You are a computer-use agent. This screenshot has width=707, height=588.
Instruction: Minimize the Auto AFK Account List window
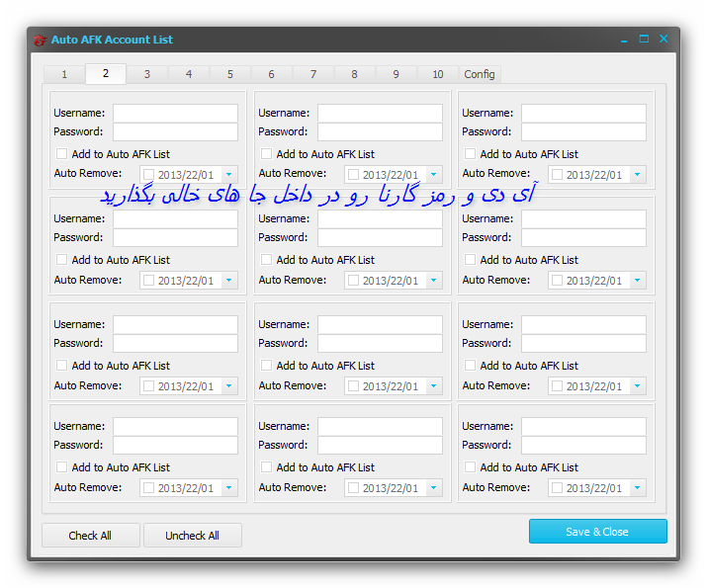coord(624,40)
